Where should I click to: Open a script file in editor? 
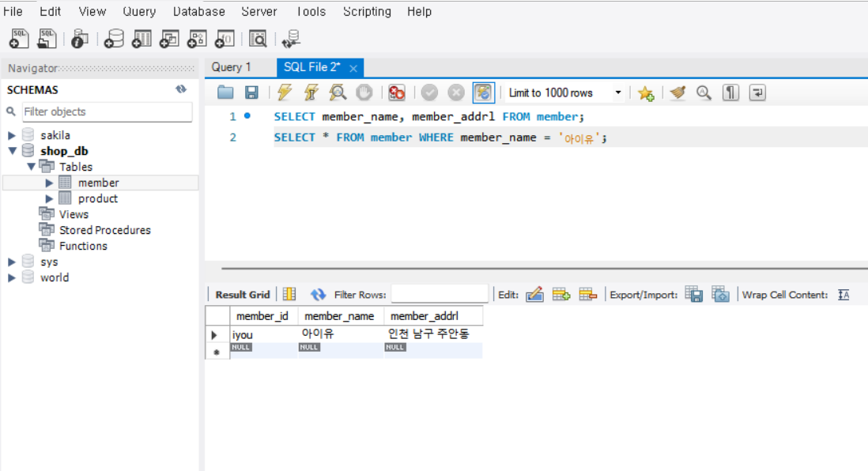coord(225,92)
